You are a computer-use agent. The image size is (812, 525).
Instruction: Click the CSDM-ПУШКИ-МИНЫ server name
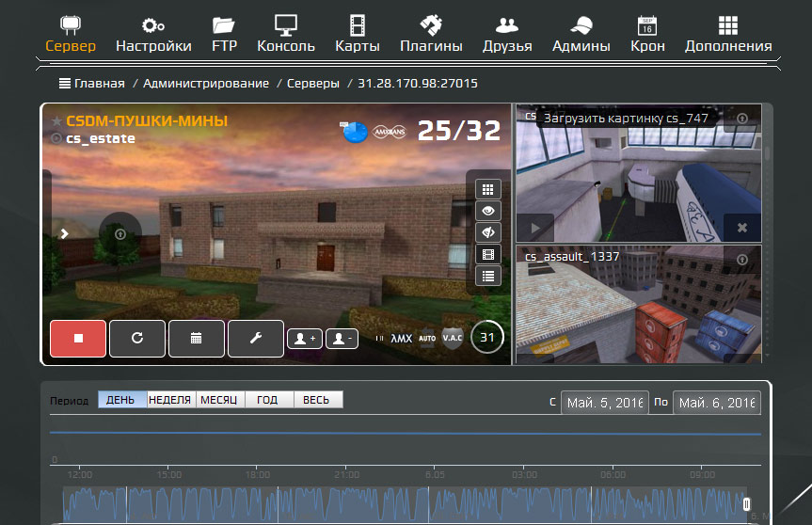[147, 121]
